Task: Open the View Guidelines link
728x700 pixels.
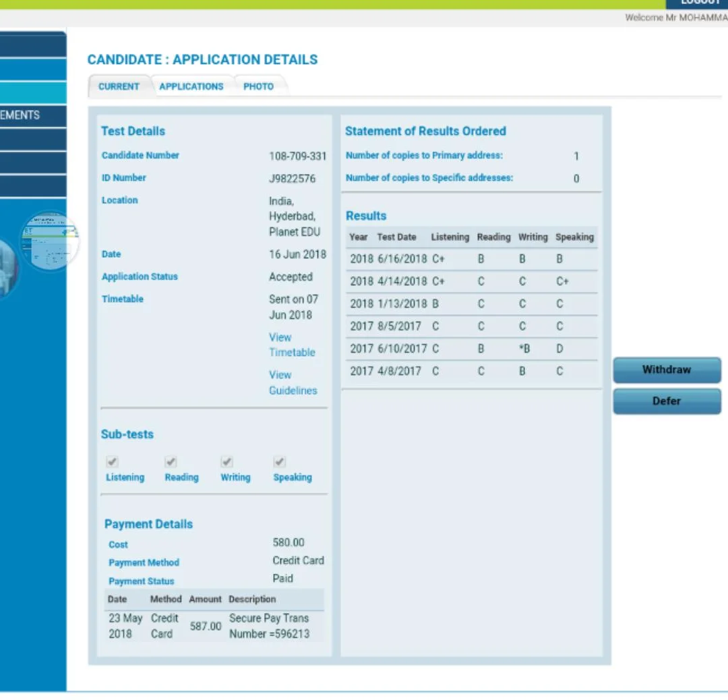Action: click(x=293, y=382)
